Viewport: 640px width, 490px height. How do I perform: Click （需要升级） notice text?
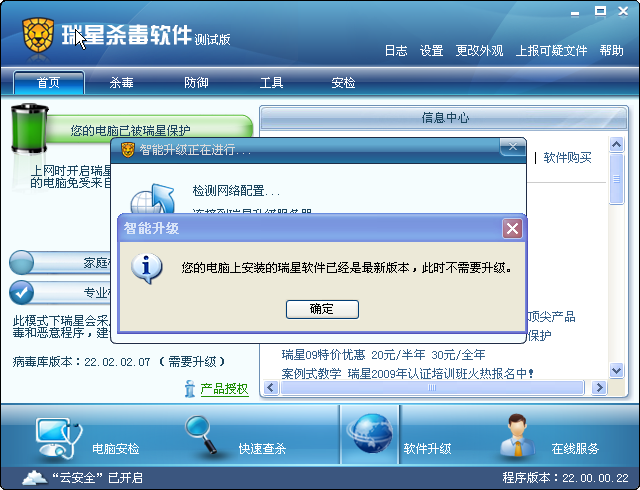[192, 362]
